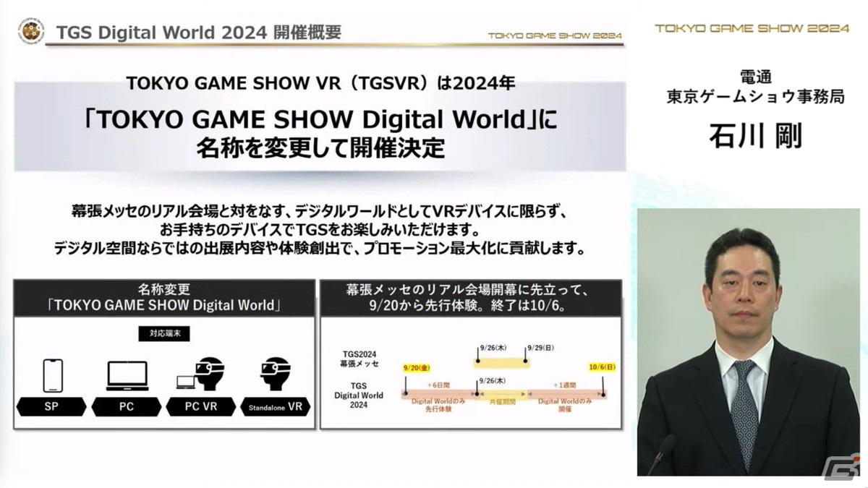The image size is (868, 488).
Task: Click the slide title TGS Digital World 2024 開催概要
Action: [x=199, y=32]
